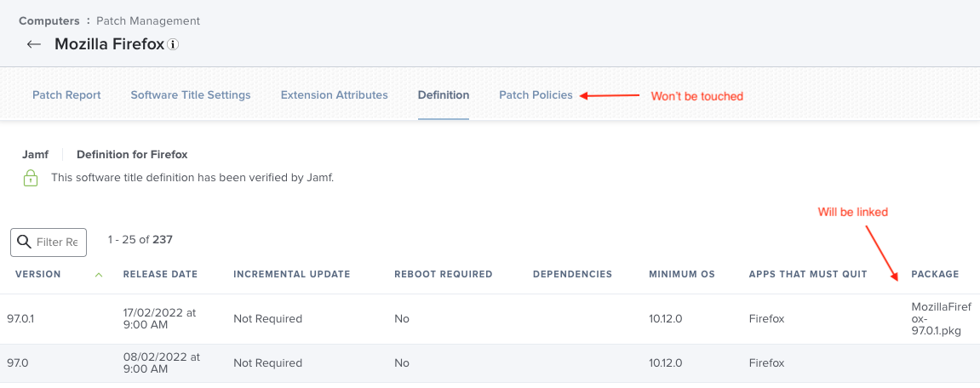Toggle sort arrow next to Version column
This screenshot has height=388, width=980.
click(x=98, y=274)
